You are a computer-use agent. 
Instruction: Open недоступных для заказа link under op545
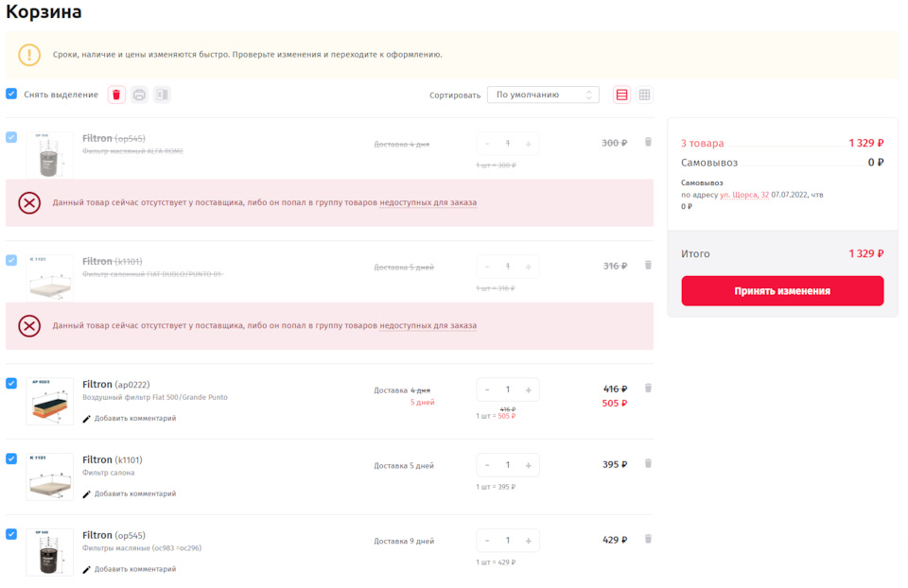(428, 202)
